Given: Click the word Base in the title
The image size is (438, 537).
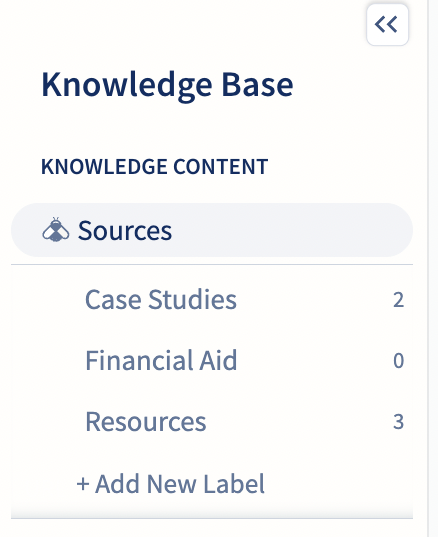Looking at the screenshot, I should (257, 84).
